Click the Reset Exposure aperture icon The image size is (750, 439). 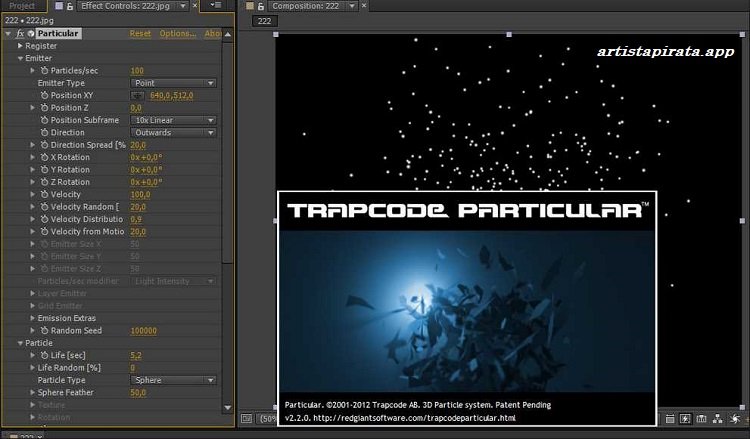(735, 419)
